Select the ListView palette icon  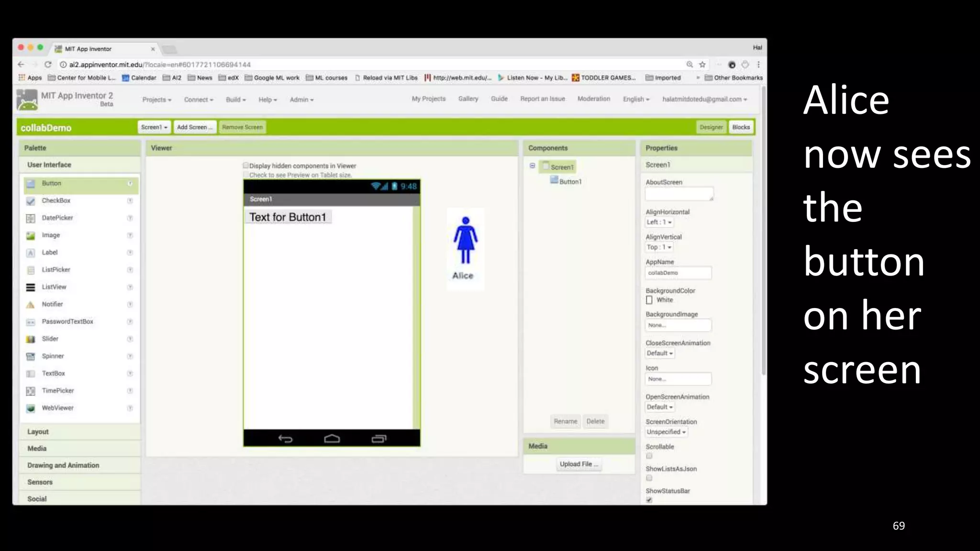pyautogui.click(x=31, y=287)
